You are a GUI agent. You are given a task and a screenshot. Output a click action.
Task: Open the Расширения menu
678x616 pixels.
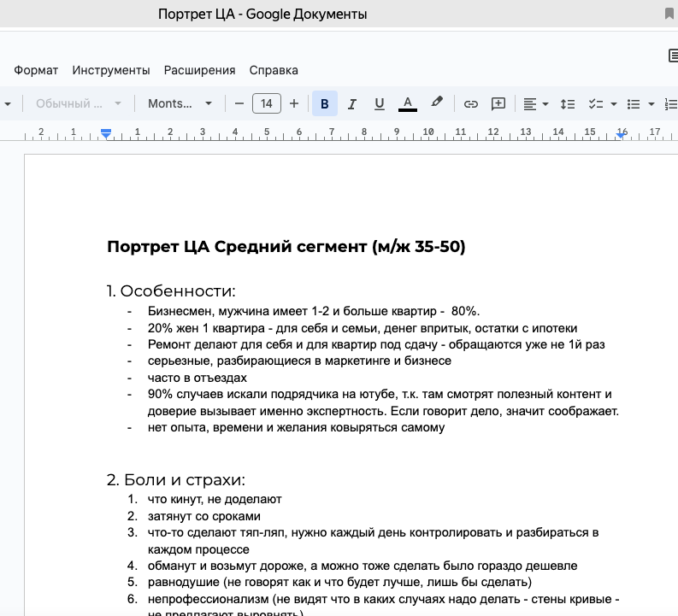coord(200,70)
